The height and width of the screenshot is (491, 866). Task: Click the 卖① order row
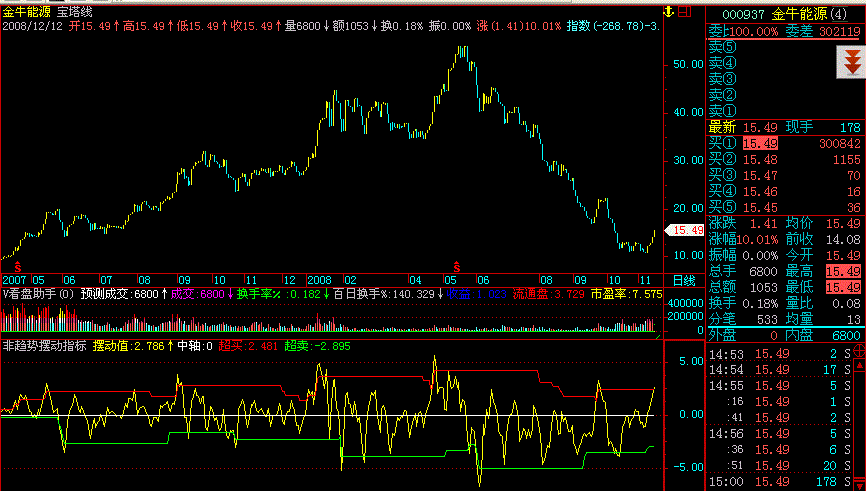point(785,111)
